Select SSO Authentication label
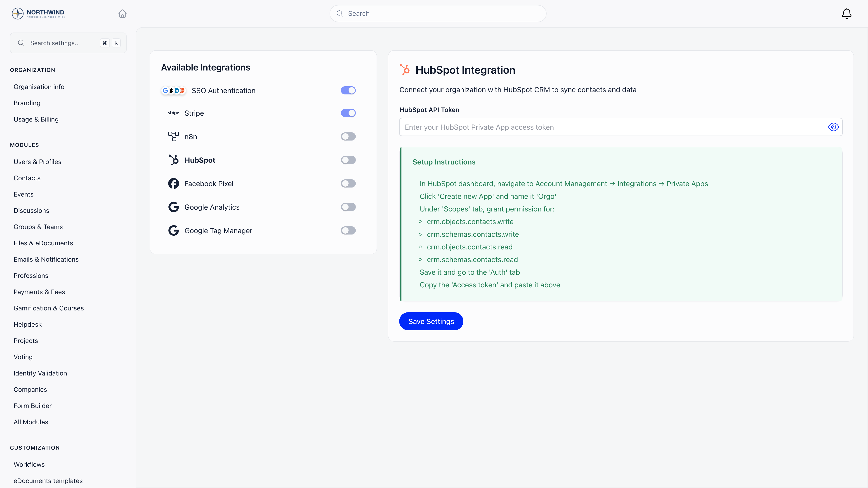 pos(223,90)
